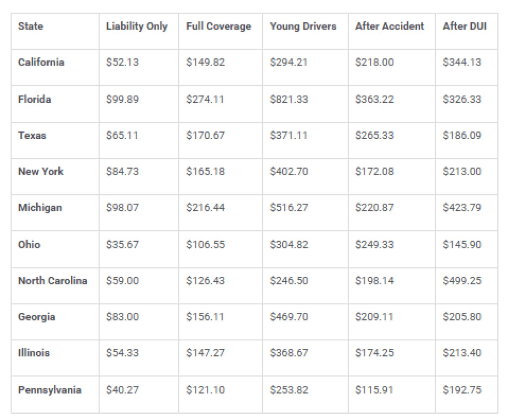Select the Full Coverage column header
The height and width of the screenshot is (420, 508).
pos(218,26)
